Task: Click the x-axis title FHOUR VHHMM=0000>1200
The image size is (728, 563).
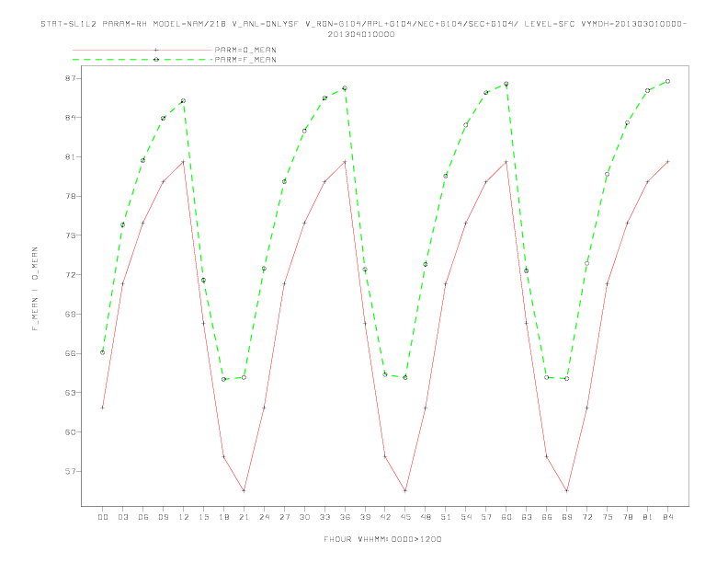Action: pyautogui.click(x=382, y=539)
